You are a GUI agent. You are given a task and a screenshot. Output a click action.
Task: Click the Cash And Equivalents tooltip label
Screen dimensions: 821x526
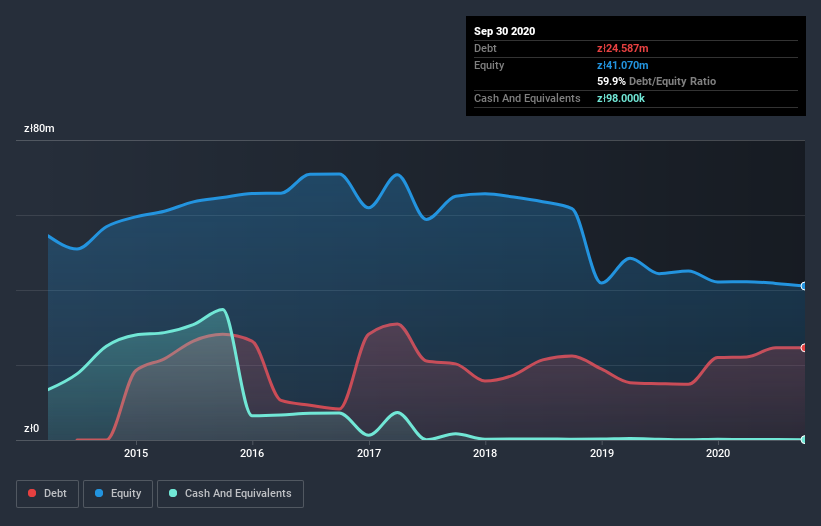(x=527, y=98)
